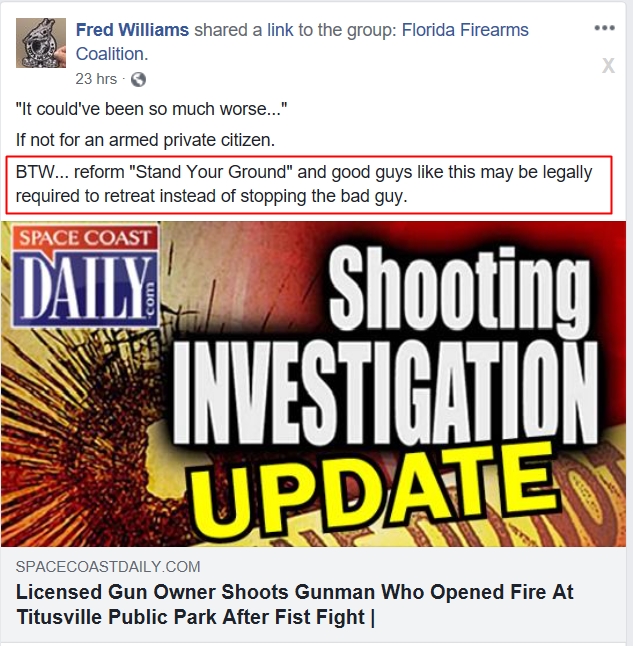Screen dimensions: 633x646
Task: Click the 'INVESTIGATION' word in the image
Action: click(x=385, y=392)
